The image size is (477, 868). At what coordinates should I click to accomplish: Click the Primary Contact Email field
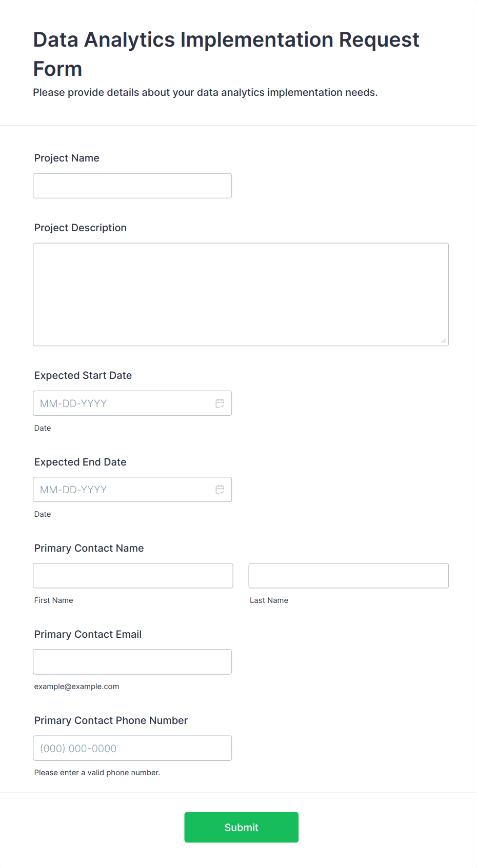[132, 662]
